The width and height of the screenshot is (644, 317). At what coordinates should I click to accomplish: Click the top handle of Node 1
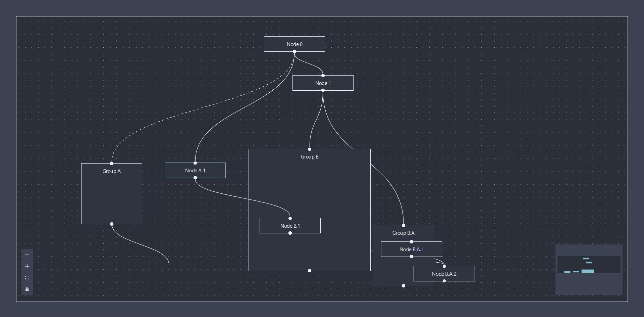click(323, 76)
